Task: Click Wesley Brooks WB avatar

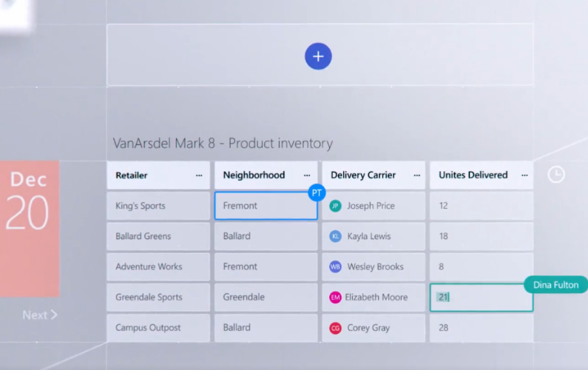Action: tap(335, 266)
